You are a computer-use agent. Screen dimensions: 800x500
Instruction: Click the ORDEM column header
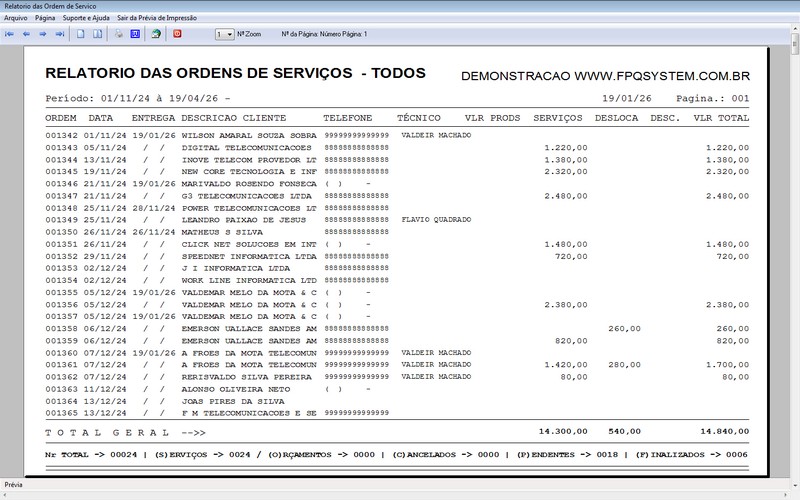61,118
